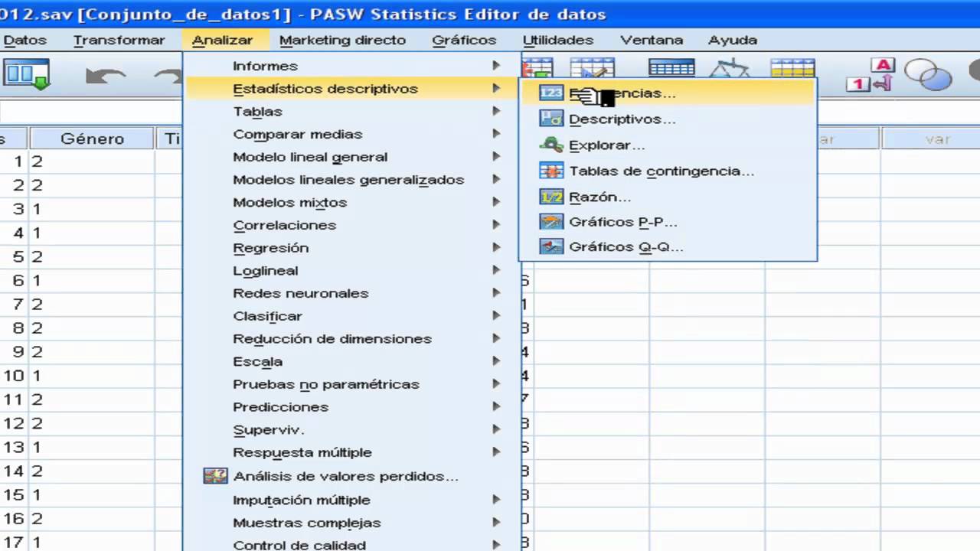Open the Datos menu
Image resolution: width=980 pixels, height=551 pixels.
coord(24,40)
